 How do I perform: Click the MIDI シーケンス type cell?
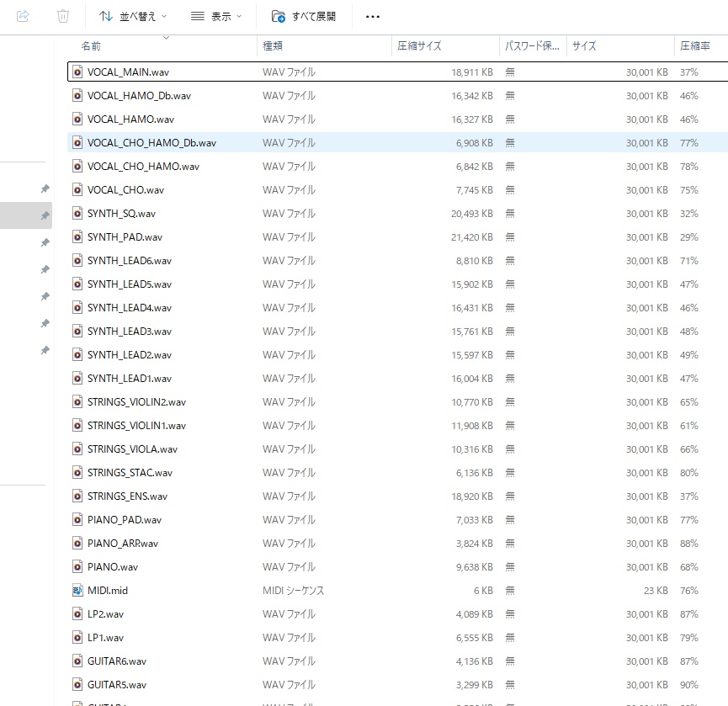click(x=294, y=591)
